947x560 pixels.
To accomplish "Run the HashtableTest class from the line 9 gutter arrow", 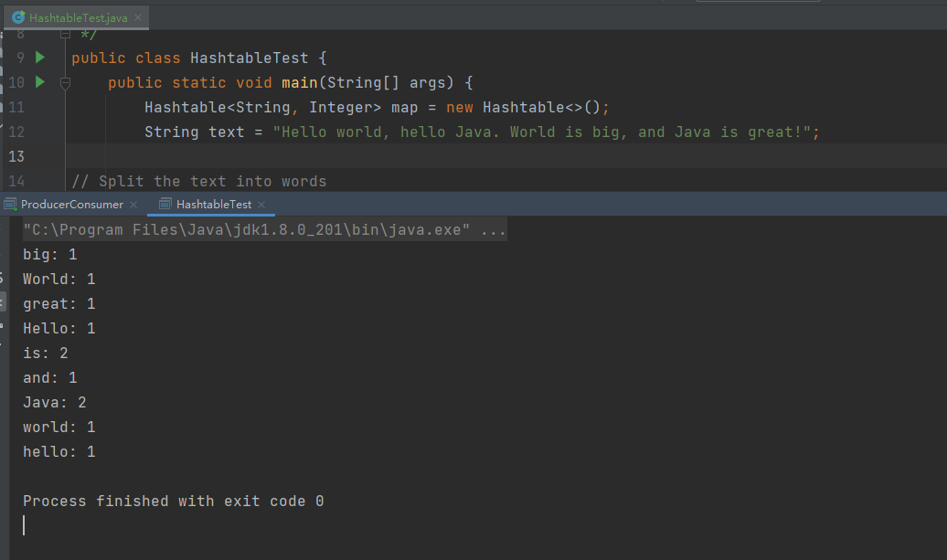I will [40, 58].
